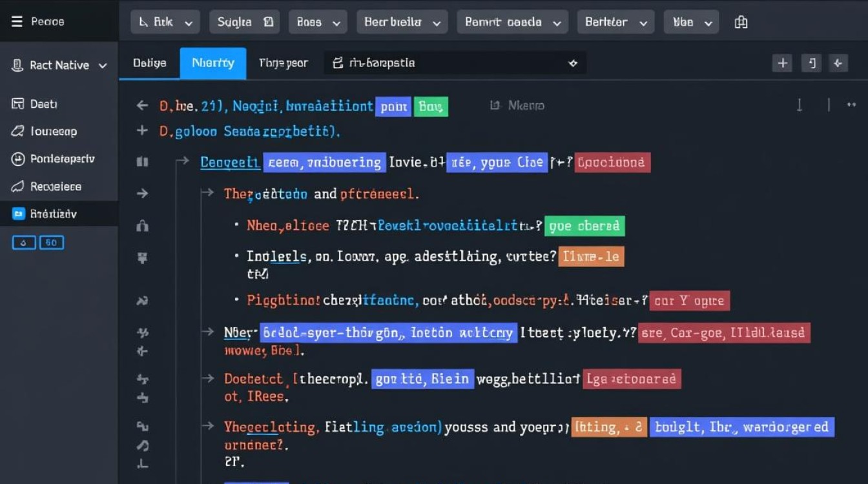Expand the arrow before Doebetct
This screenshot has width=868, height=484.
coord(207,378)
